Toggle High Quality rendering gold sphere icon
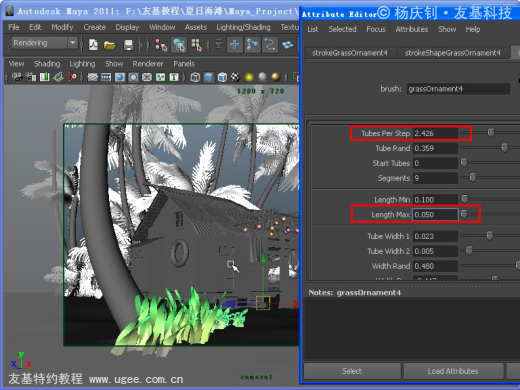 tap(276, 77)
